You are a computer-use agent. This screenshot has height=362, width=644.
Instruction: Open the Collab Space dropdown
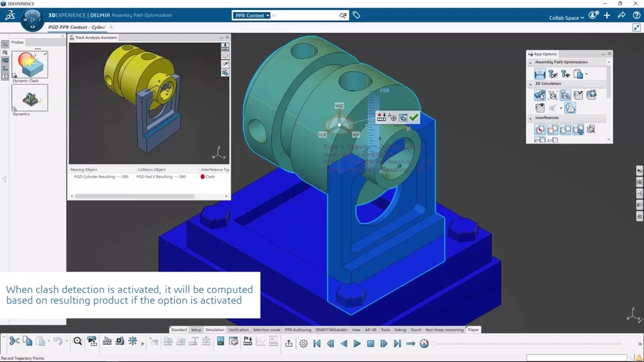(x=566, y=17)
